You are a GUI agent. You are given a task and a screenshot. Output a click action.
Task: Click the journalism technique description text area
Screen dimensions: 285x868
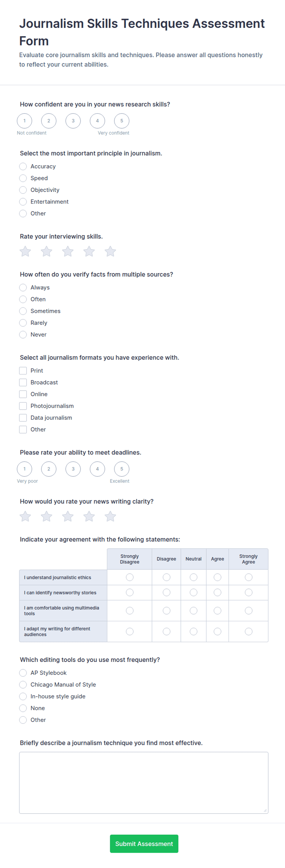(144, 783)
